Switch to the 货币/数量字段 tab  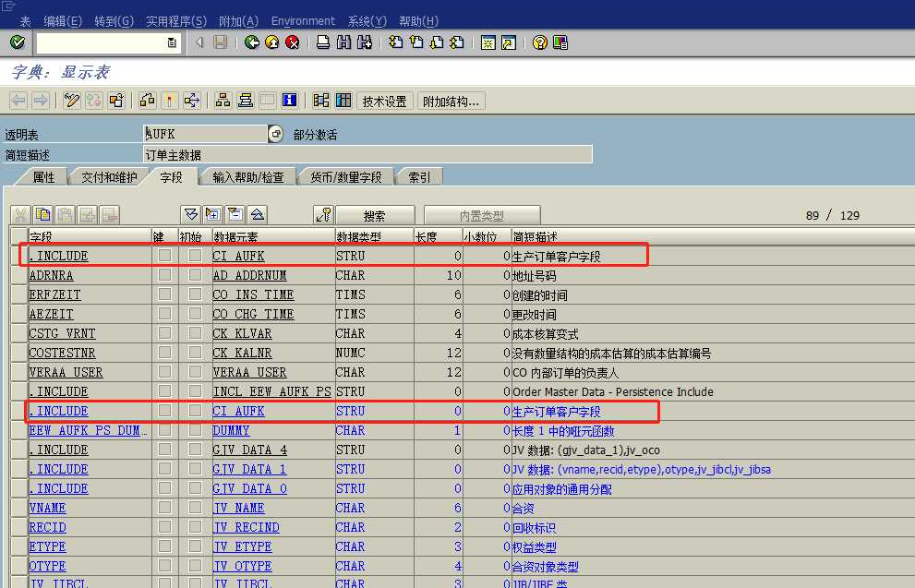point(346,176)
